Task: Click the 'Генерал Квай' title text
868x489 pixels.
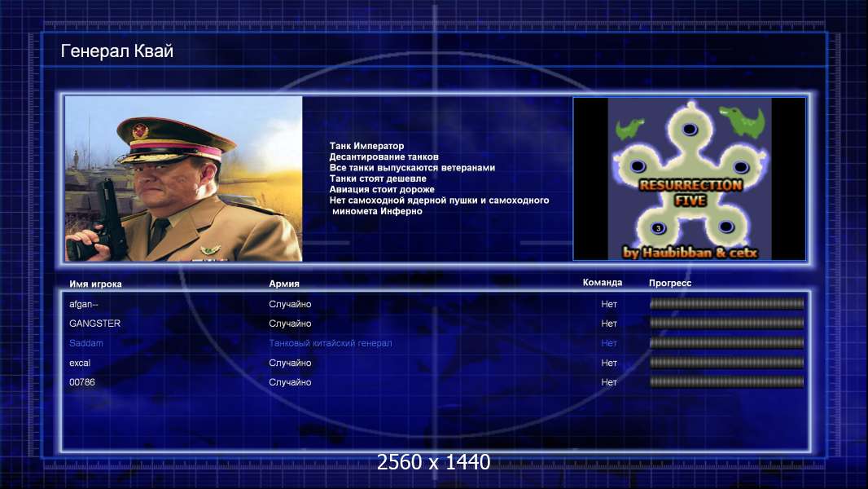Action: click(x=116, y=51)
